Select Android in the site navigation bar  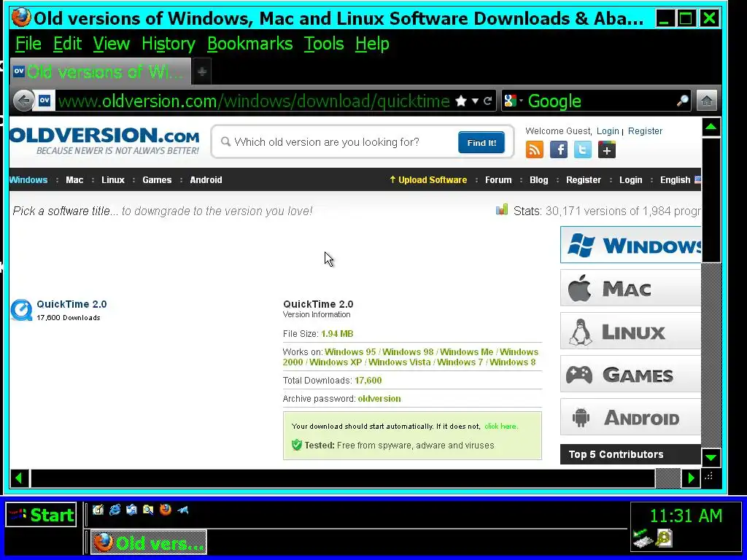tap(206, 180)
